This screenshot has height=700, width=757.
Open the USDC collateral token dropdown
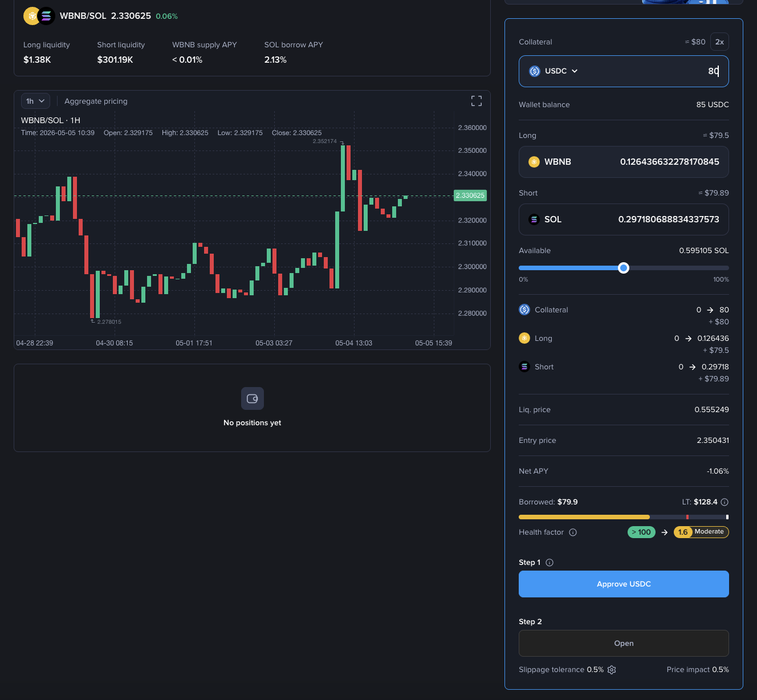click(554, 71)
